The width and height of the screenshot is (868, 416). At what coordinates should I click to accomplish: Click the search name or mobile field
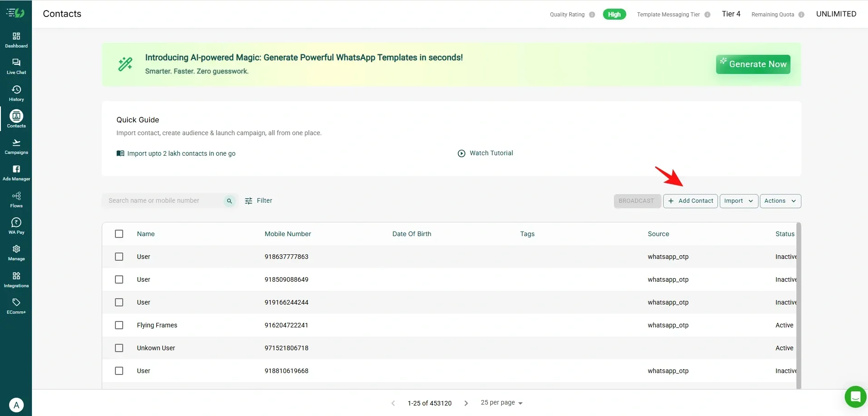pyautogui.click(x=164, y=201)
